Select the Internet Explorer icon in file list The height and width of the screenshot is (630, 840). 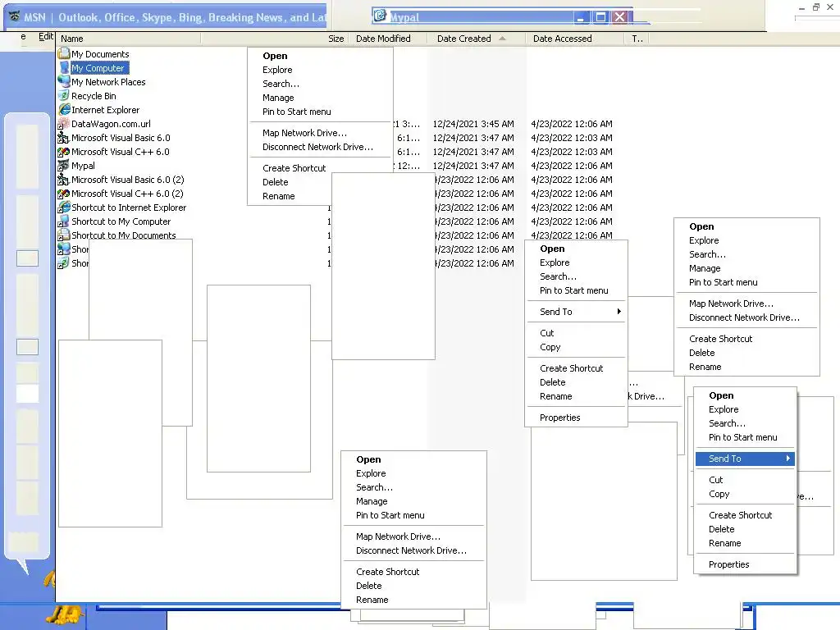pos(64,109)
